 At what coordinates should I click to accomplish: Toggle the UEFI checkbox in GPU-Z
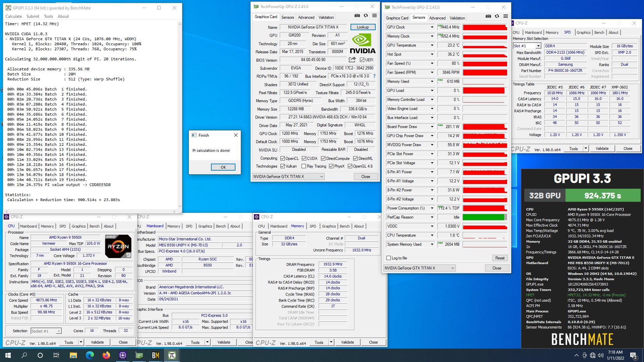[362, 60]
